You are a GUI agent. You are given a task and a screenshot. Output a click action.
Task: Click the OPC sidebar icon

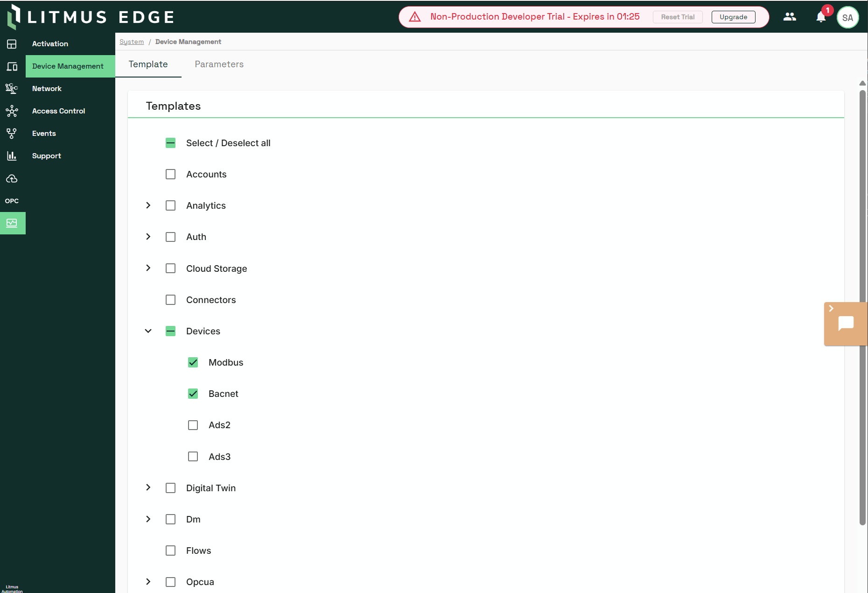(12, 201)
